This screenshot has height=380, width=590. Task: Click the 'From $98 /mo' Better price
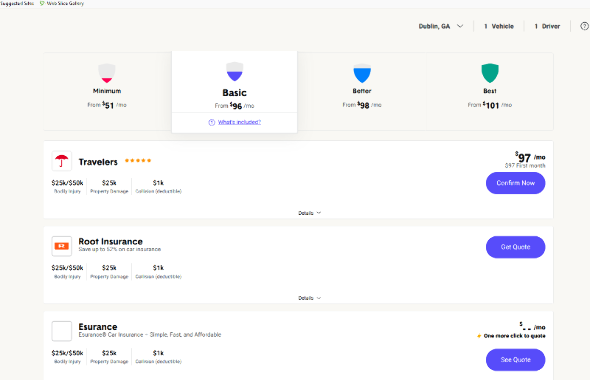[362, 105]
